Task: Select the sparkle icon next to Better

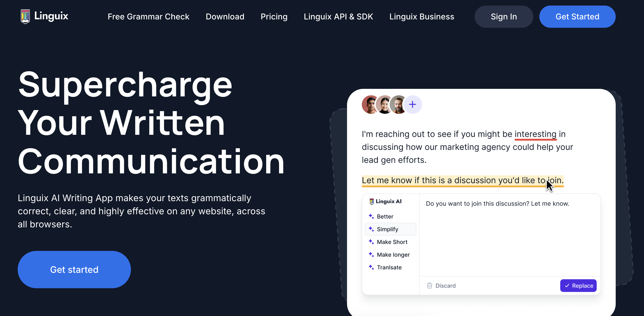Action: point(371,216)
